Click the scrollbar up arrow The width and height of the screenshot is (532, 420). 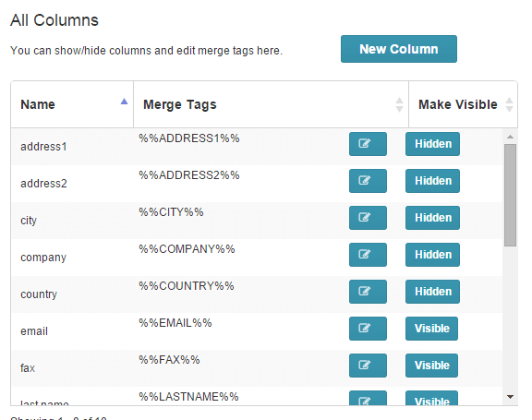tap(510, 137)
